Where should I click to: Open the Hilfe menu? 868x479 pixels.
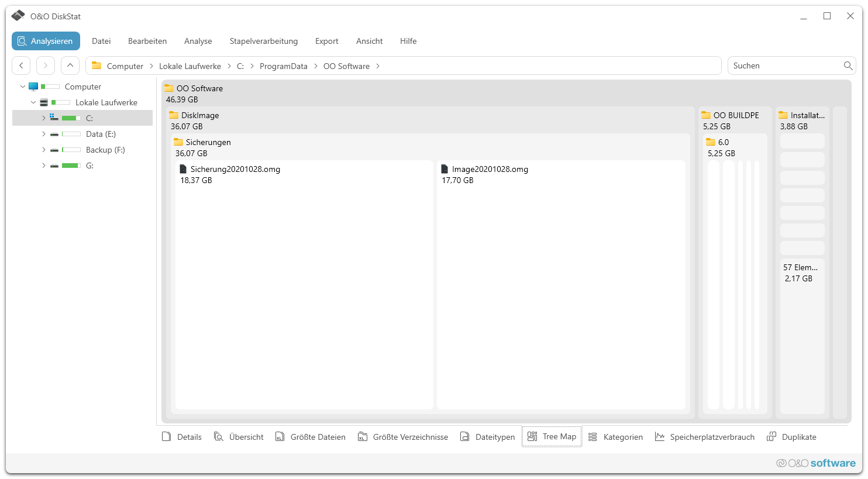(x=408, y=41)
